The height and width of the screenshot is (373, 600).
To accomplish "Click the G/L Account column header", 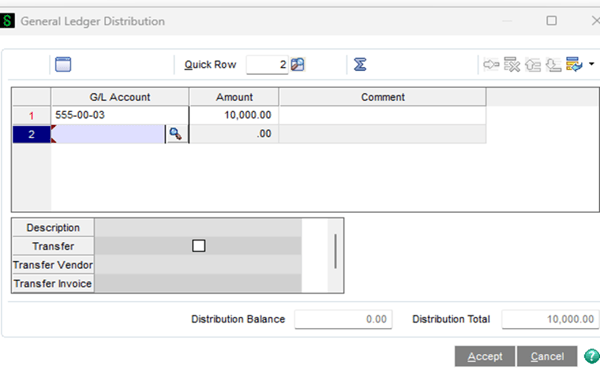I will 120,97.
